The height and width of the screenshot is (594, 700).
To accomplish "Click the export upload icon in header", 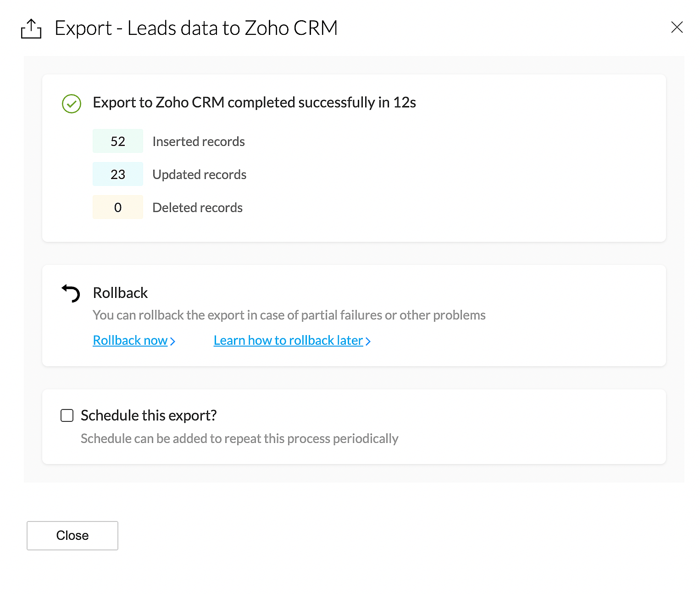I will 31,29.
